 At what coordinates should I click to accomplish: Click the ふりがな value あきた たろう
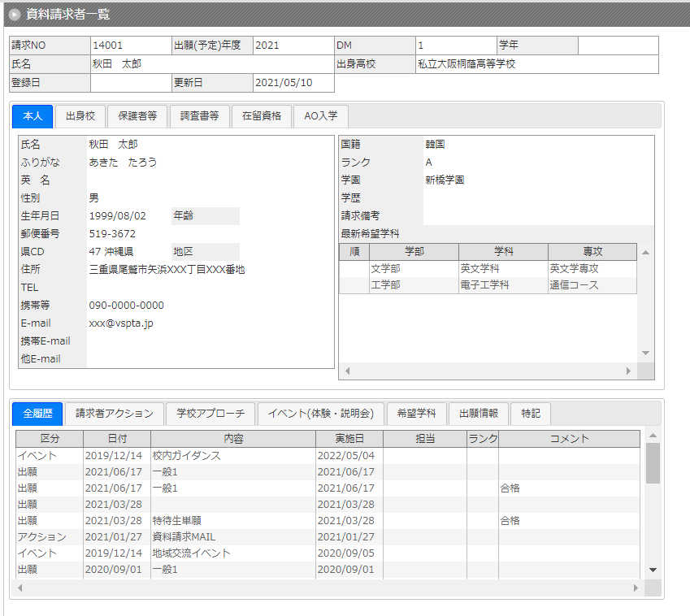pos(123,163)
